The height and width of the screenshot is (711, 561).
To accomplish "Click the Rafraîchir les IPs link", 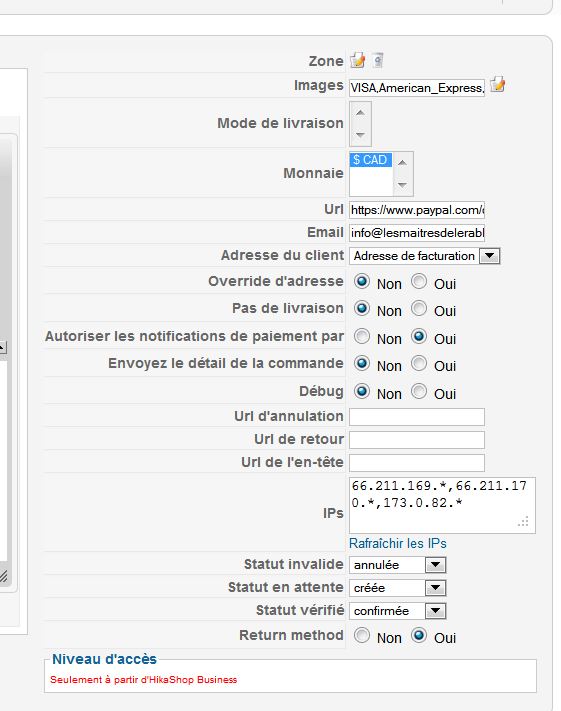I will (398, 543).
